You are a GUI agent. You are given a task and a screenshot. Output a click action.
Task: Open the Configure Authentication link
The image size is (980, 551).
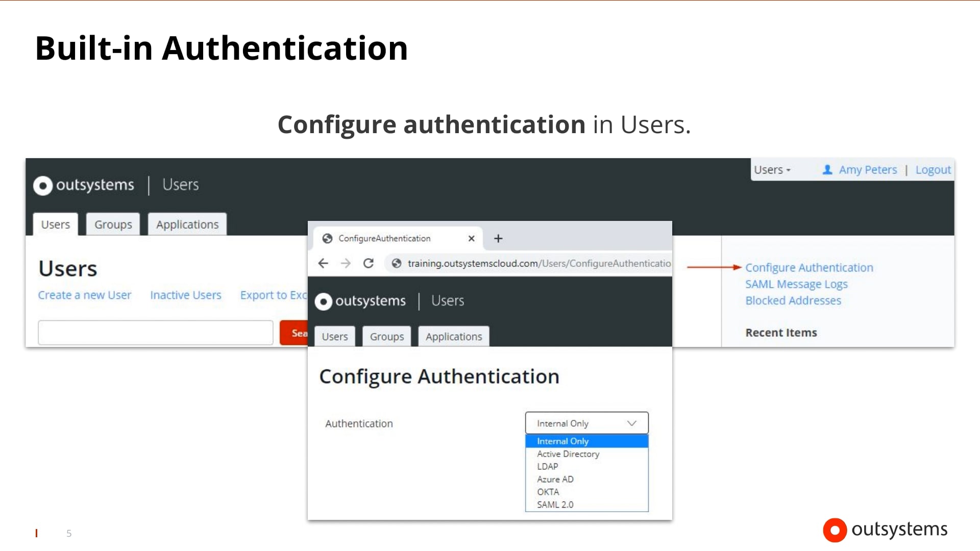click(808, 268)
